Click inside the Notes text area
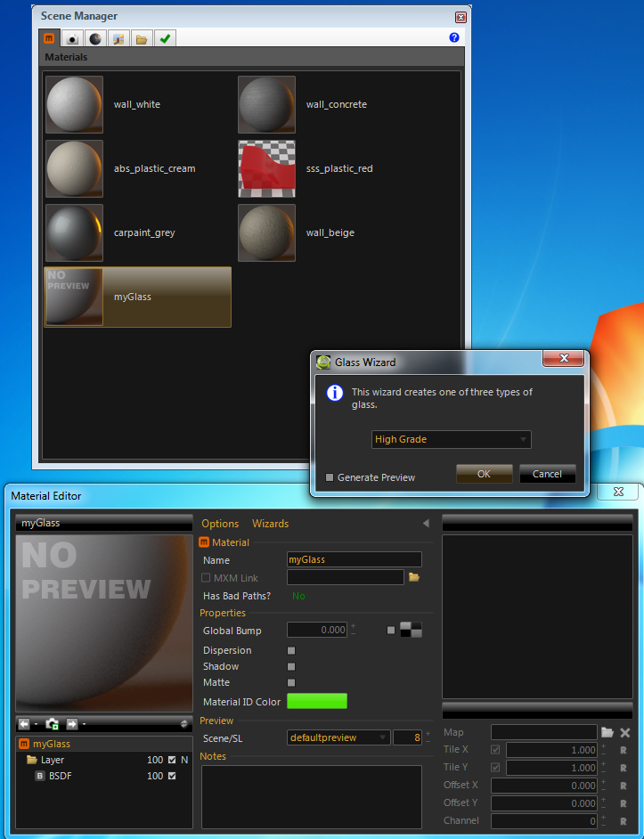The image size is (644, 839). pyautogui.click(x=312, y=797)
